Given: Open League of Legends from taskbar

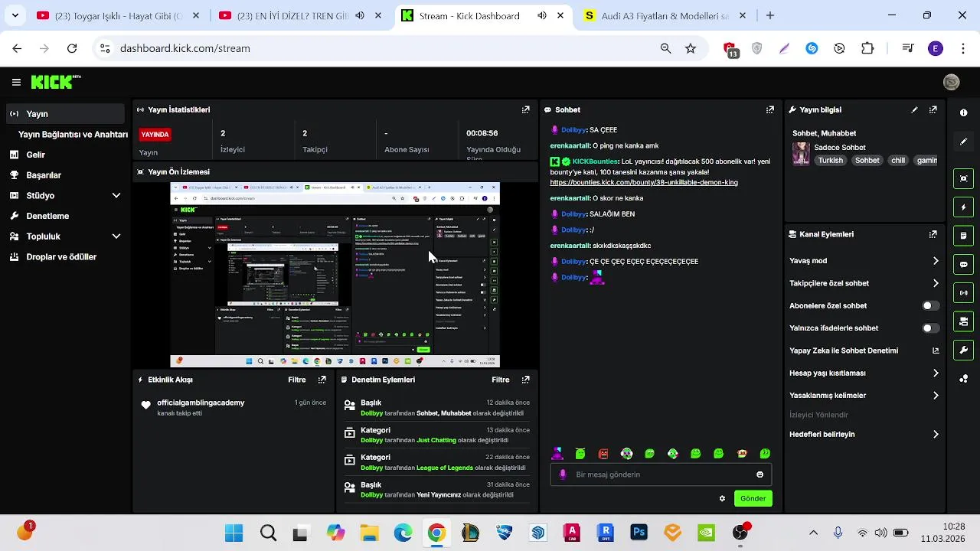Looking at the screenshot, I should [470, 533].
